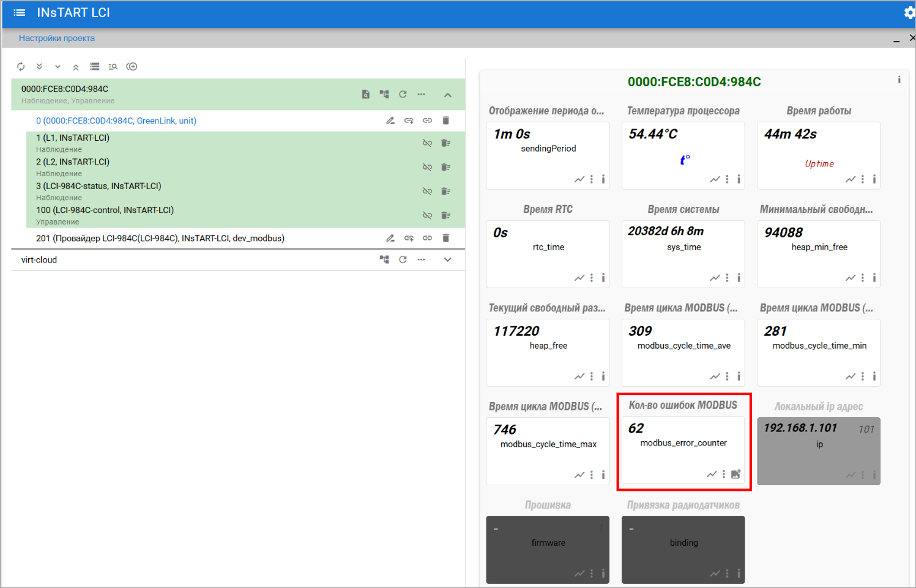Show the chart for sendingPeriod widget
Screen dimensions: 916x588
(x=579, y=179)
